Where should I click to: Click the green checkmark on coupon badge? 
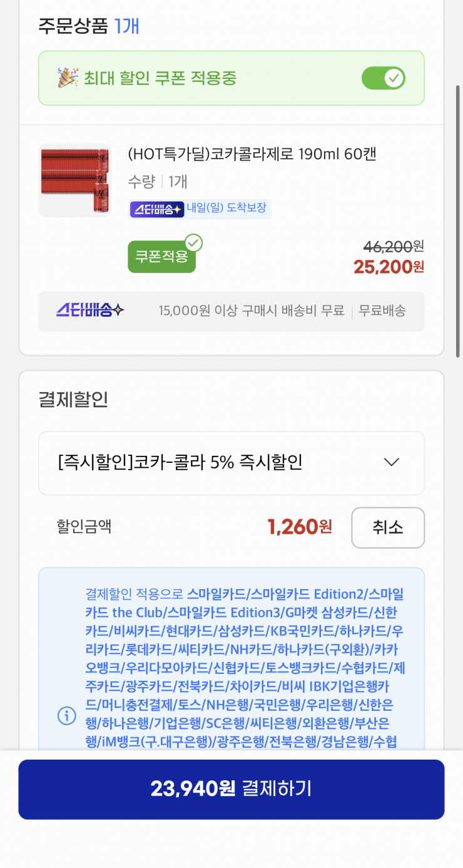[x=194, y=243]
